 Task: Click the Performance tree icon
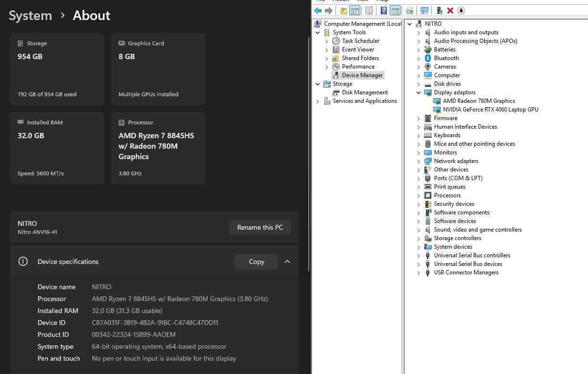[336, 67]
